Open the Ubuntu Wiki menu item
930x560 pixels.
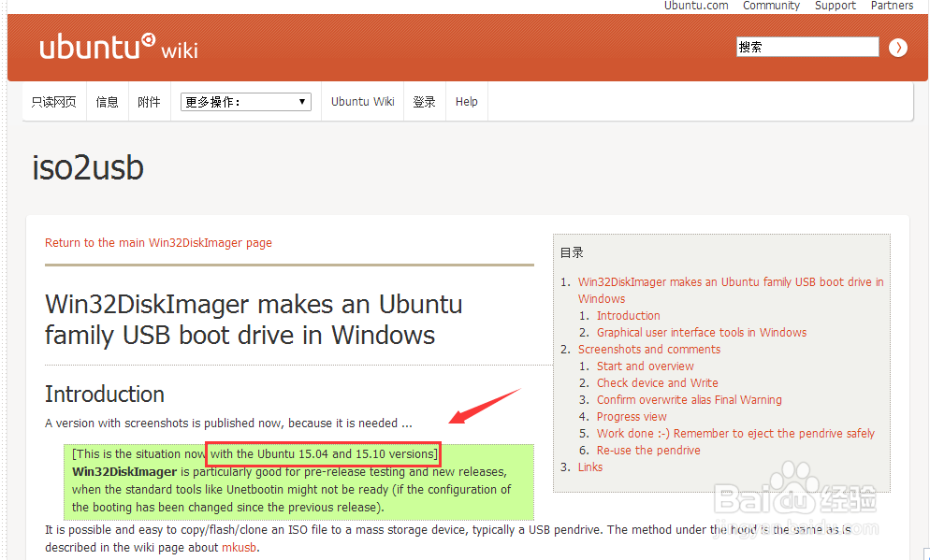pyautogui.click(x=362, y=101)
